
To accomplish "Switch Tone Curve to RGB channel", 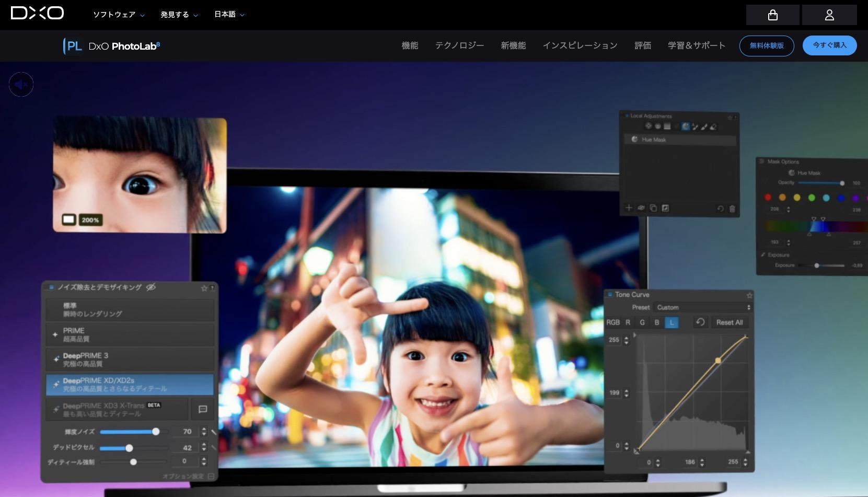I will [613, 322].
